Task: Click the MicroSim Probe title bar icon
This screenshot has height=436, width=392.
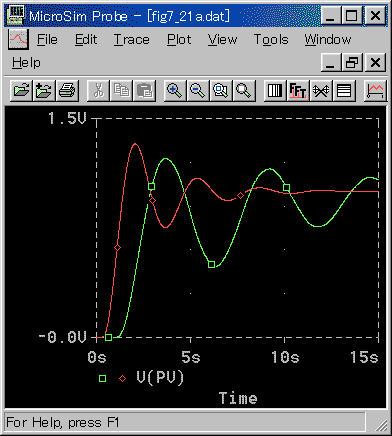Action: pyautogui.click(x=16, y=15)
